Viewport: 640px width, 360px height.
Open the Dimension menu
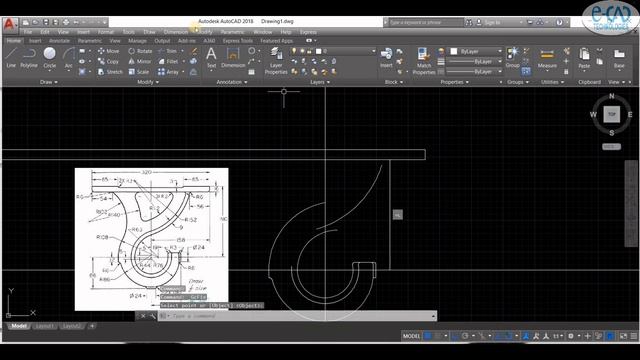176,32
